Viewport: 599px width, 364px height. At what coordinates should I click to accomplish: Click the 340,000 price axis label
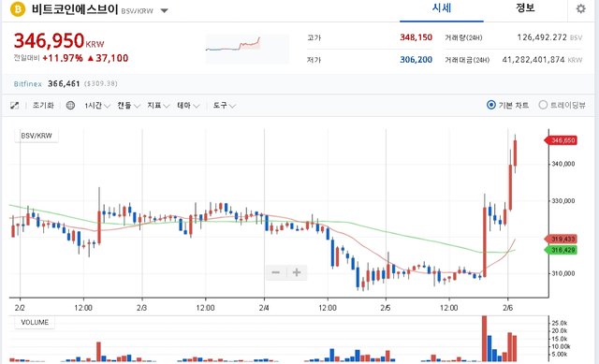[563, 164]
